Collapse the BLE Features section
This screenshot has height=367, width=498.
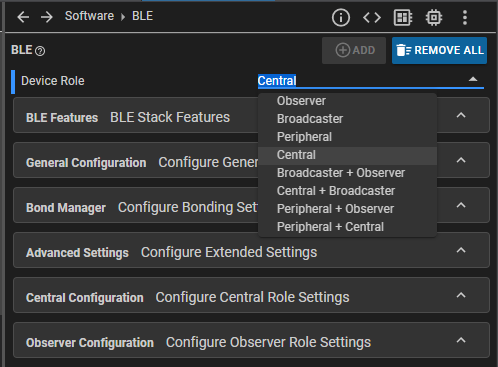461,115
